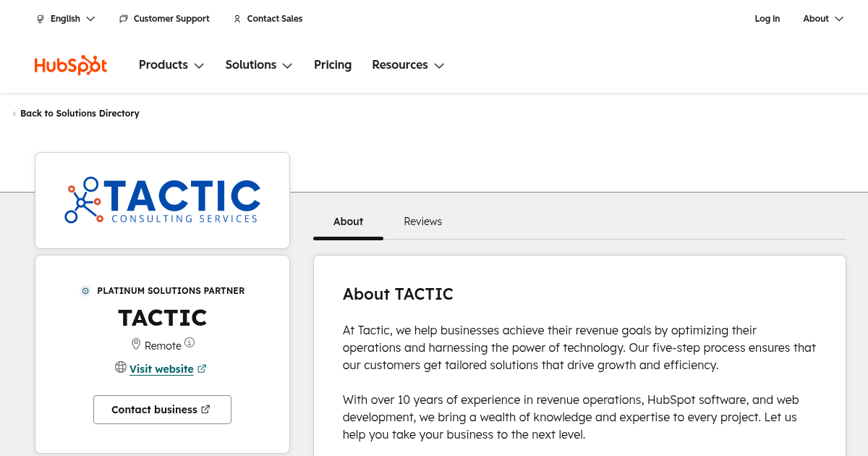
Task: Switch to the Reviews tab
Action: [x=423, y=221]
